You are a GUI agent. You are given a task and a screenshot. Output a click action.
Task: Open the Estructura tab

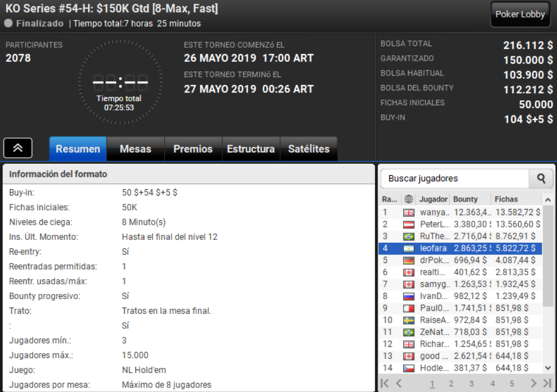tap(251, 149)
